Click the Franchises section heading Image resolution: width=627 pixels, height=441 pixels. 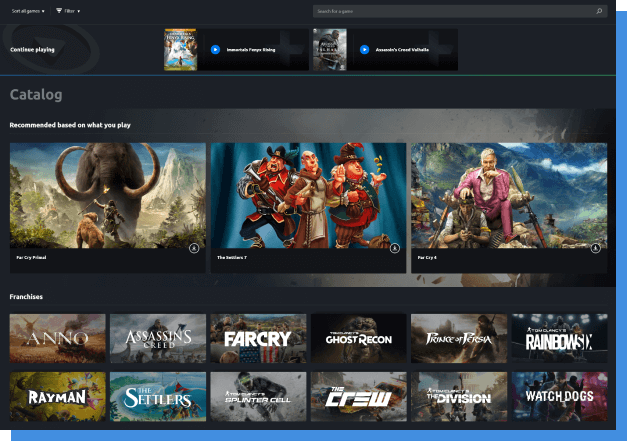(26, 297)
